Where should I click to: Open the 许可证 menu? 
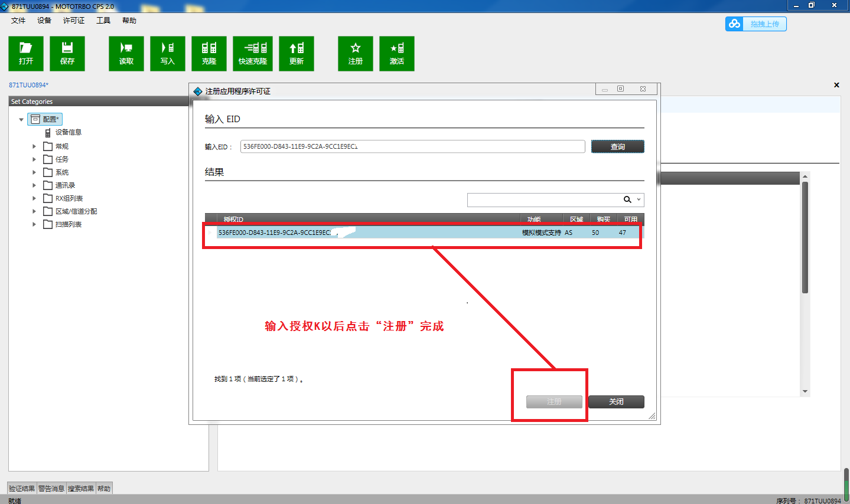(x=74, y=21)
